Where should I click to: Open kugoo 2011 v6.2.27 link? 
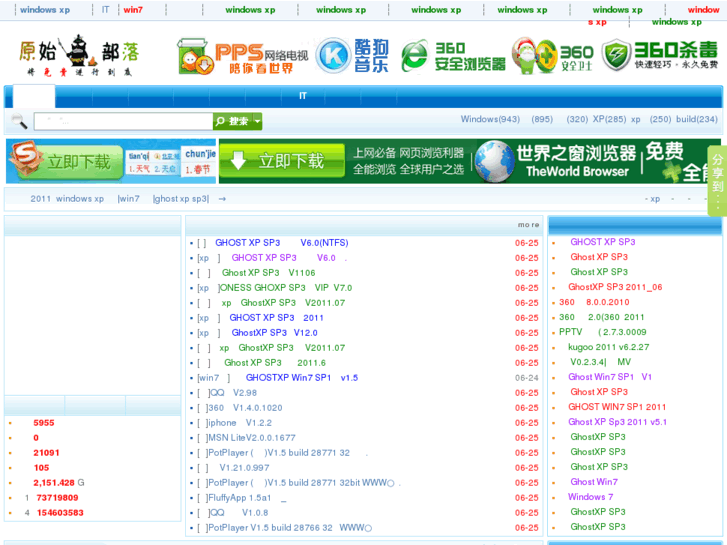(609, 347)
